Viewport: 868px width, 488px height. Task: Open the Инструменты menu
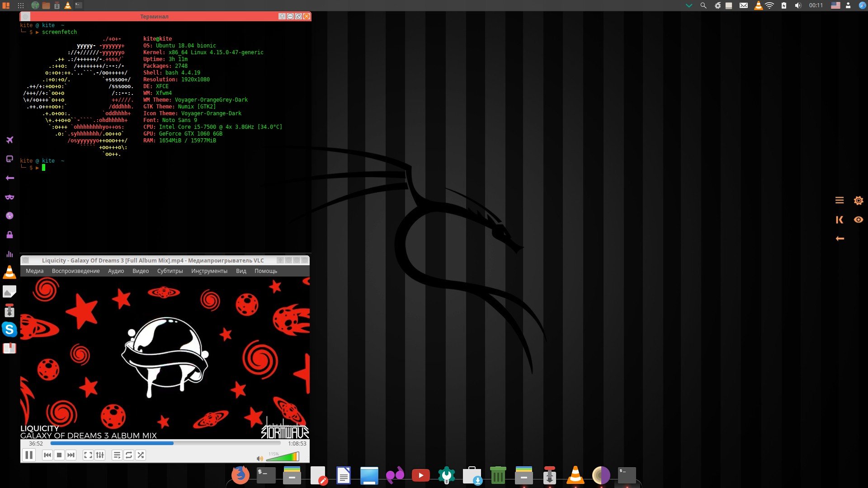[x=209, y=271]
